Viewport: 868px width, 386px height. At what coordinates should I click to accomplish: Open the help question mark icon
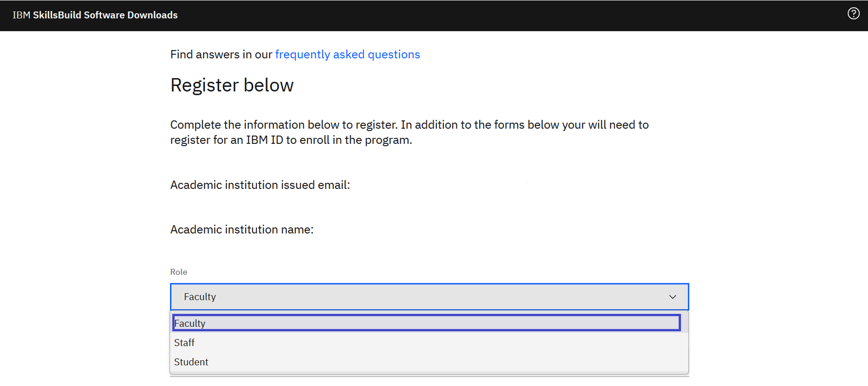(853, 14)
